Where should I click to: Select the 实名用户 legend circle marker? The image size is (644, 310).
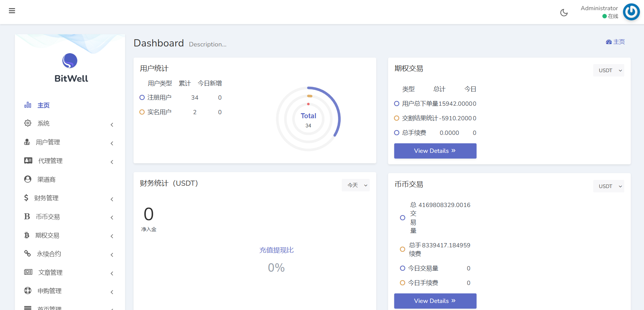142,112
